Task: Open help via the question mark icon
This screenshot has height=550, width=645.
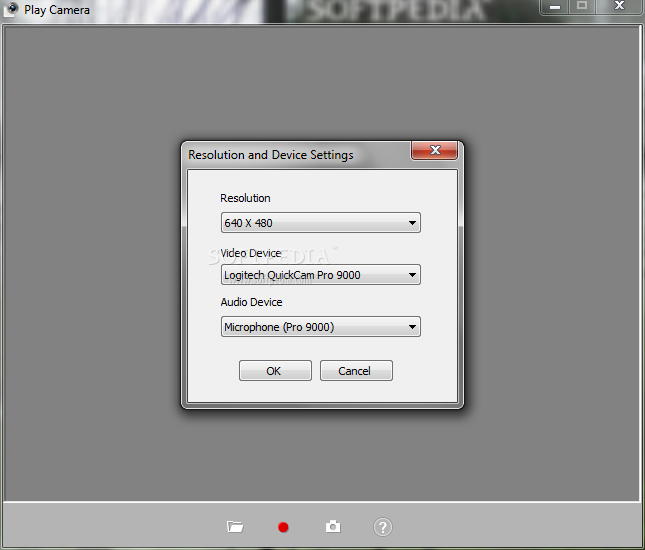Action: pyautogui.click(x=383, y=527)
